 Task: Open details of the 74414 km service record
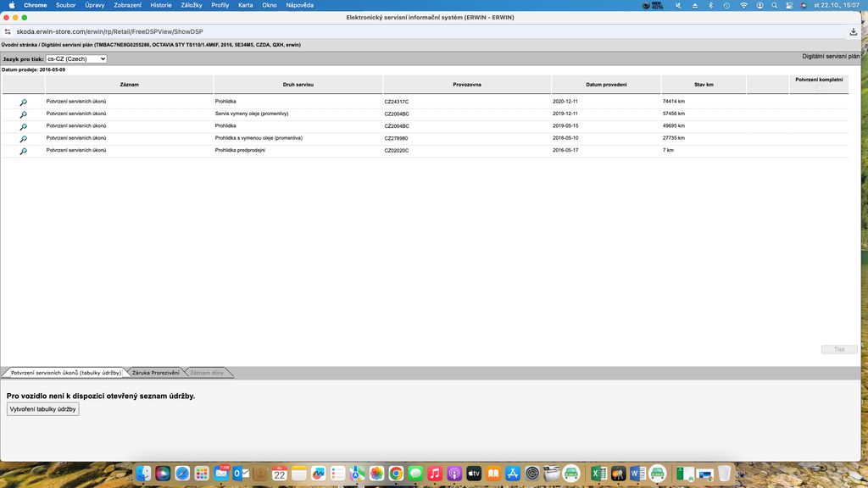pos(24,102)
